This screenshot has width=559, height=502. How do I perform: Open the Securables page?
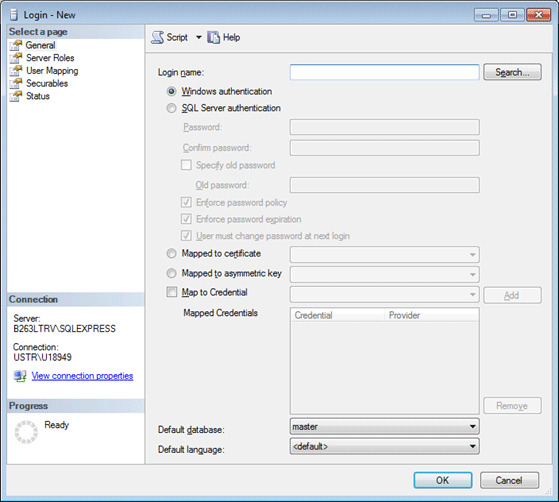(47, 83)
